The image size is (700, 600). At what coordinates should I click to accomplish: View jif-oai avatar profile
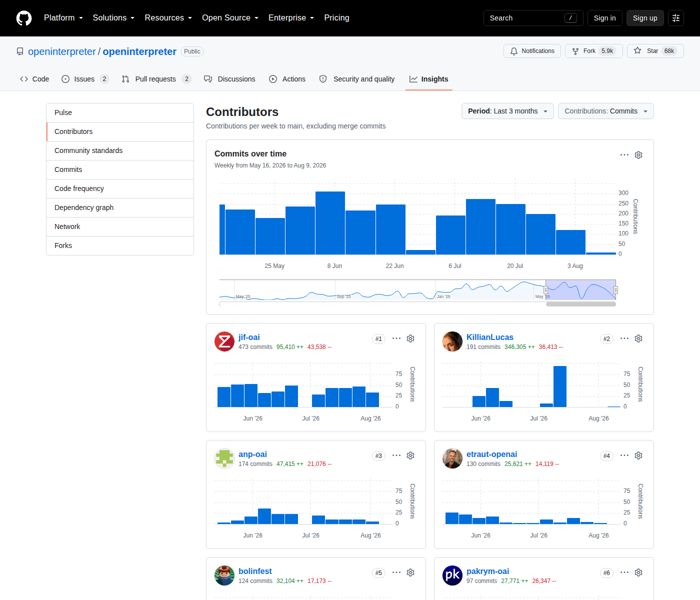224,341
